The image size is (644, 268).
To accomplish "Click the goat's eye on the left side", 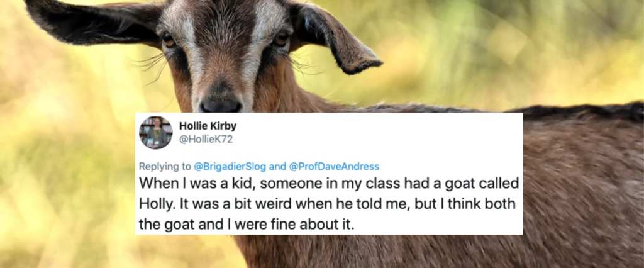I will pos(169,40).
